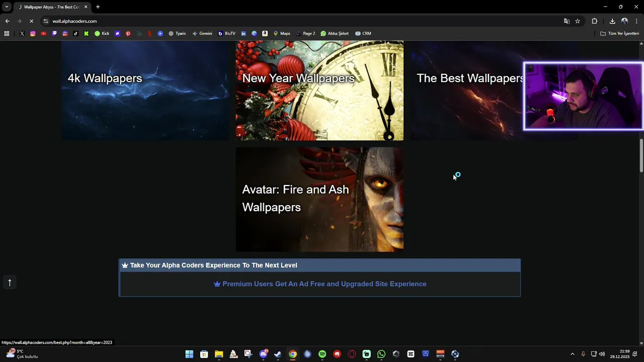Open Discord from the taskbar

click(263, 354)
